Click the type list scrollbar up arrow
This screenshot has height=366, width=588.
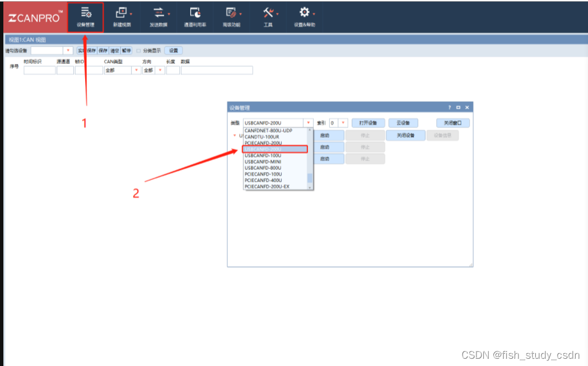[310, 130]
